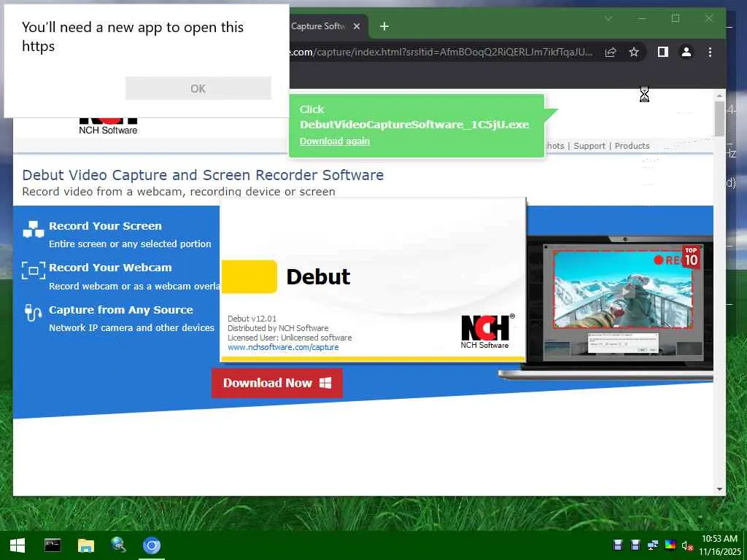Click the muted volume tray icon

pyautogui.click(x=687, y=545)
